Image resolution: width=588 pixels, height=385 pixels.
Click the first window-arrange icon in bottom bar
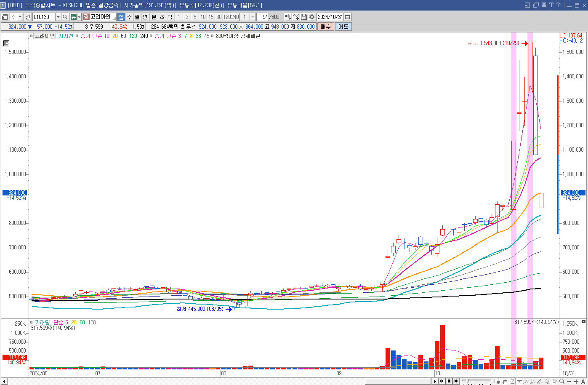497,381
